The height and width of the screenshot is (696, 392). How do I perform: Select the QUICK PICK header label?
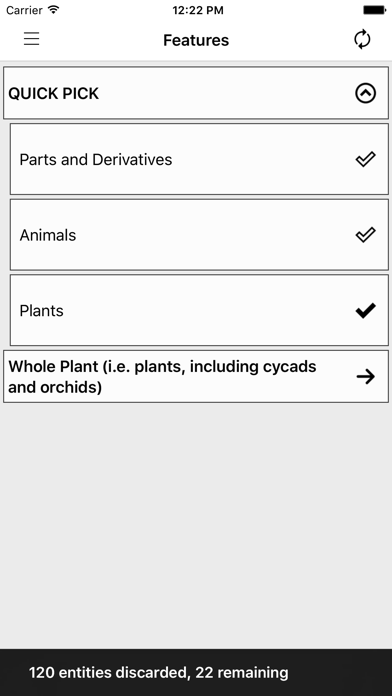pyautogui.click(x=54, y=94)
